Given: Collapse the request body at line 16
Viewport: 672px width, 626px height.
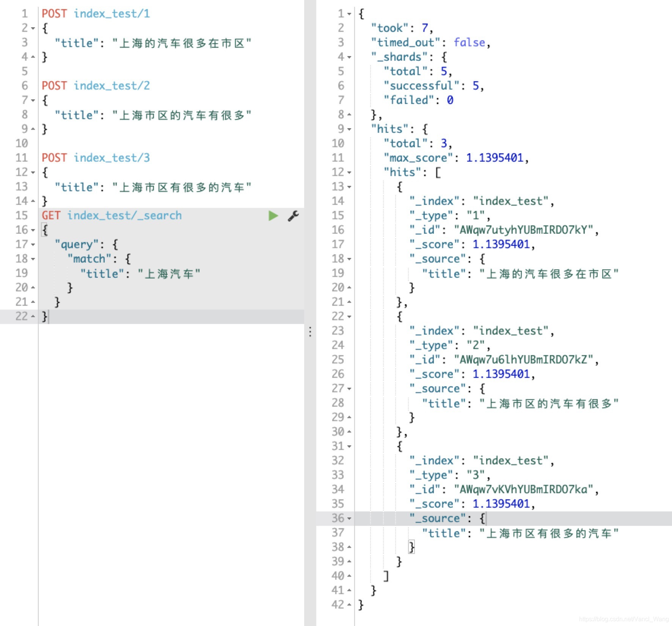Looking at the screenshot, I should point(33,230).
